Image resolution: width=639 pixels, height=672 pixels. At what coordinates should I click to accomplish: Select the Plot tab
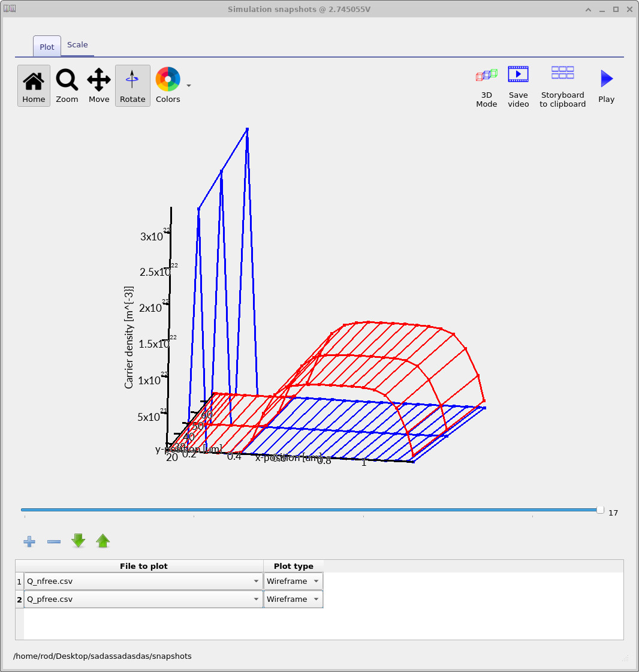[x=46, y=46]
